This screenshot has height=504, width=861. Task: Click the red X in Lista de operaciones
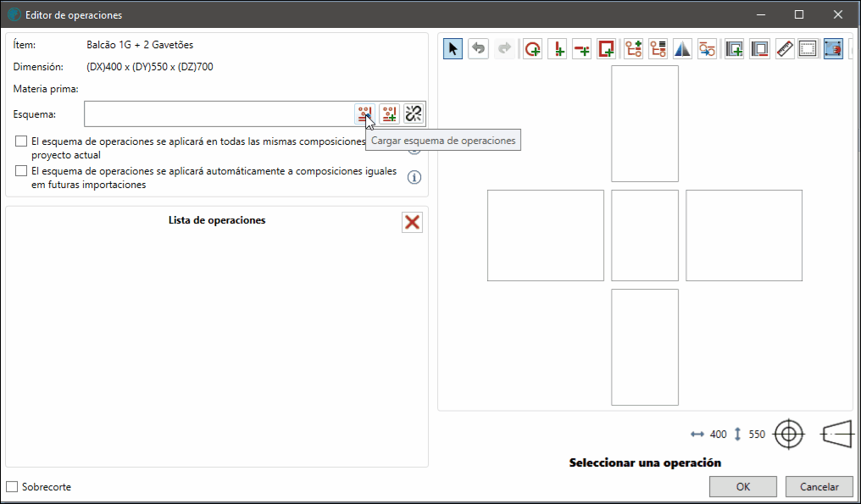[413, 222]
